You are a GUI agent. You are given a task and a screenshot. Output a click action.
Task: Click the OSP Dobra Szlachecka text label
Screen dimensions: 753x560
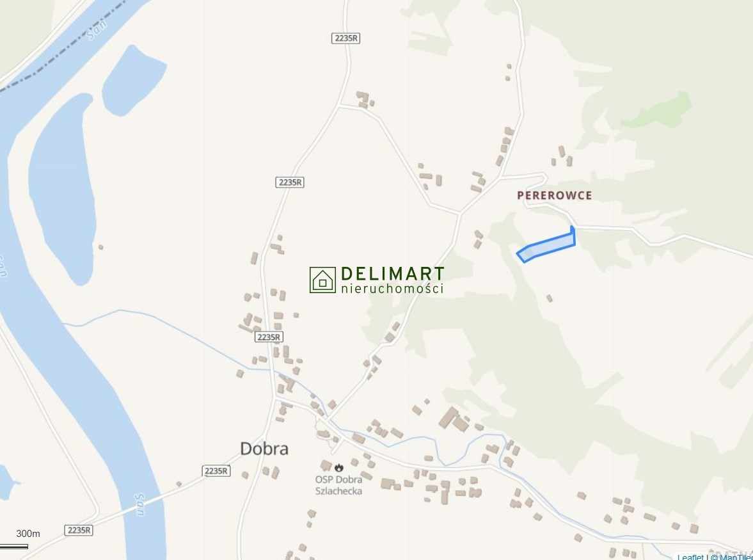click(338, 485)
